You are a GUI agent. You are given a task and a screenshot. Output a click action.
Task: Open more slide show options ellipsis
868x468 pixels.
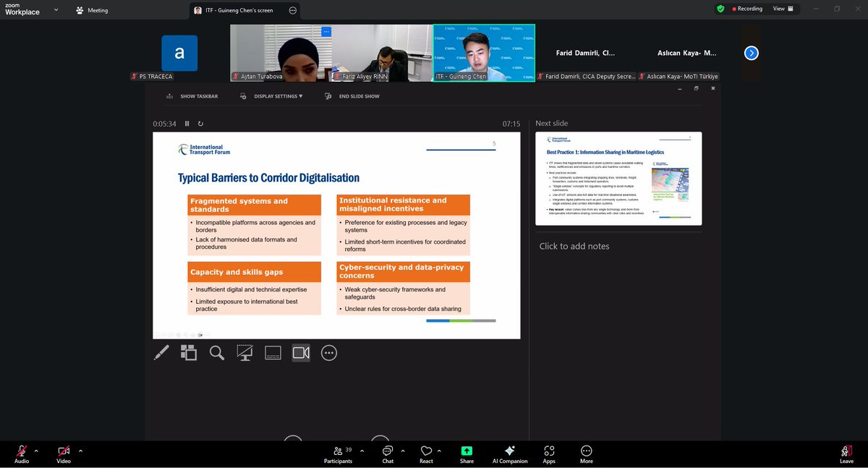pyautogui.click(x=328, y=352)
